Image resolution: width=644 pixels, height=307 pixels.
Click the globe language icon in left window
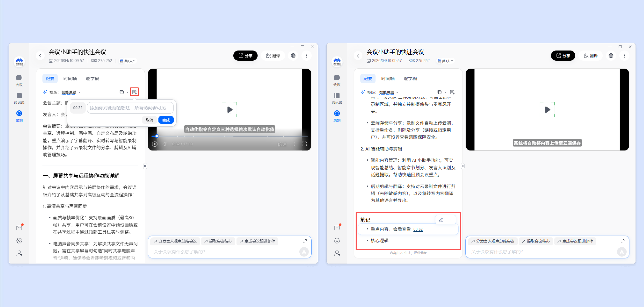[x=293, y=55]
